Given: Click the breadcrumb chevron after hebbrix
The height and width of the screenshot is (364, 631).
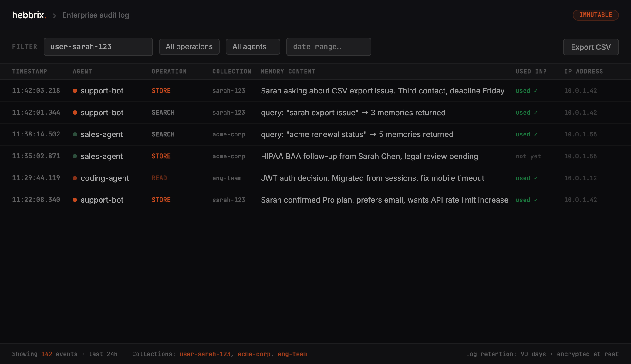Looking at the screenshot, I should pos(54,15).
